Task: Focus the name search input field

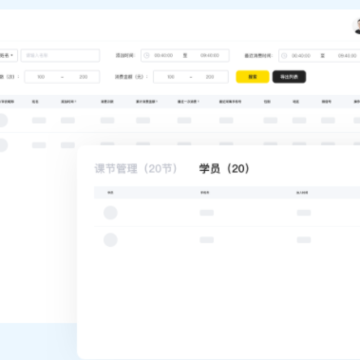Action: click(60, 55)
